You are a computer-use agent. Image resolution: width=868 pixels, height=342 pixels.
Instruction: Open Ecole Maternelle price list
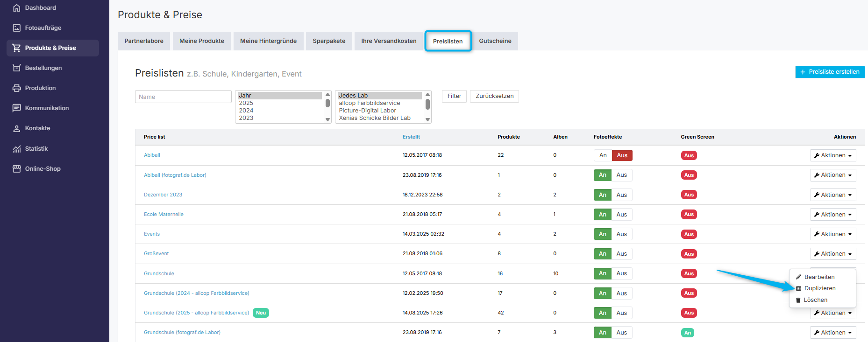tap(164, 215)
